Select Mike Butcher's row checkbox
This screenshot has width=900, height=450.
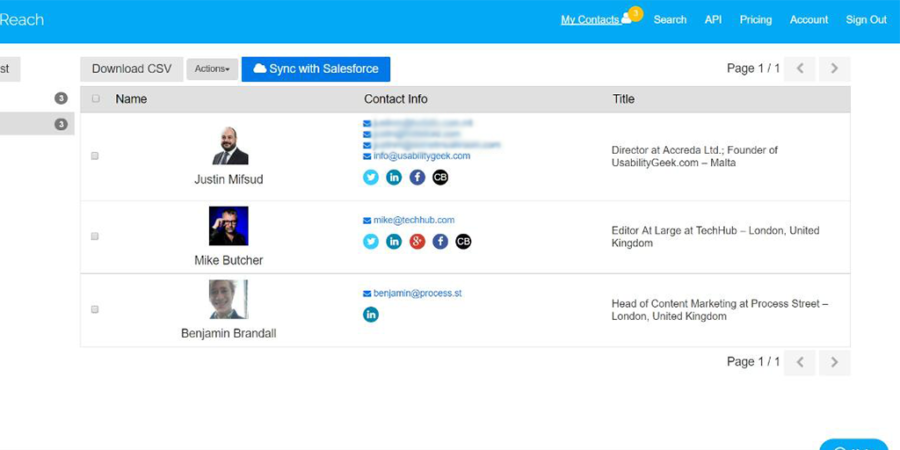(x=95, y=236)
